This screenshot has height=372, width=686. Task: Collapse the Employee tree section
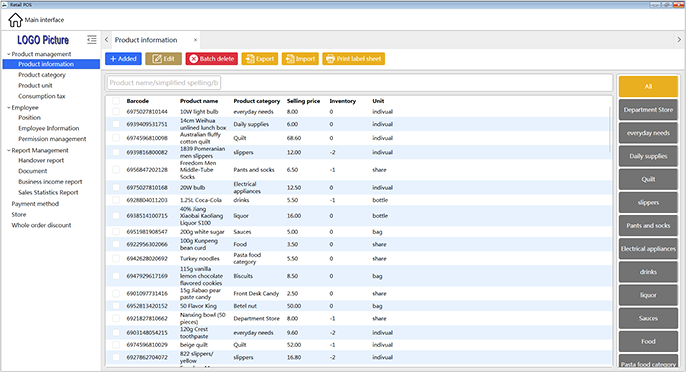click(x=8, y=108)
